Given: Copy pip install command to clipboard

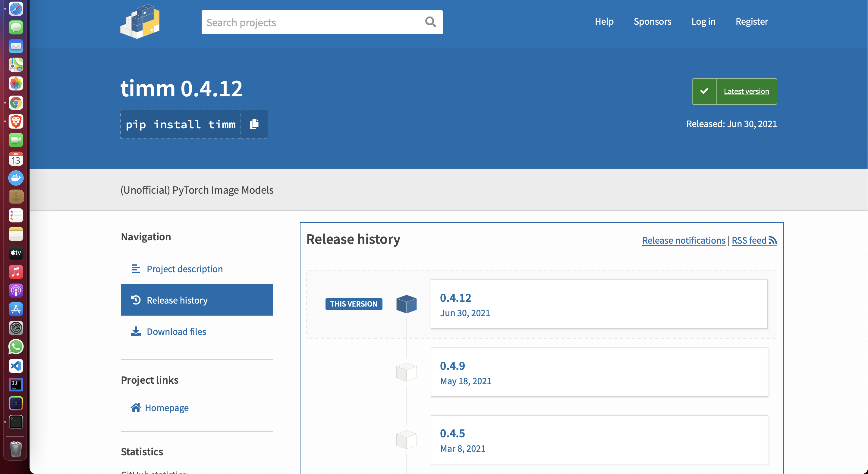Looking at the screenshot, I should 254,124.
